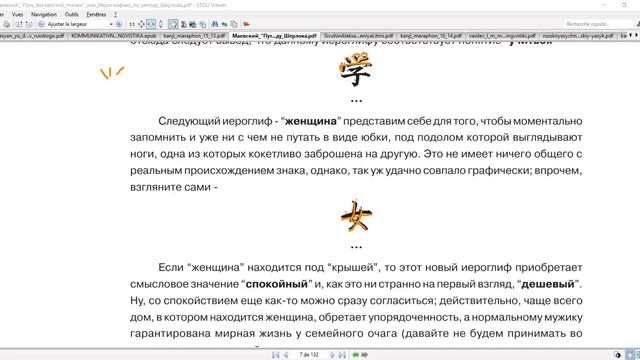Click the forward navigation arrow in status bar
Viewport: 640px width, 360px height.
point(364,355)
